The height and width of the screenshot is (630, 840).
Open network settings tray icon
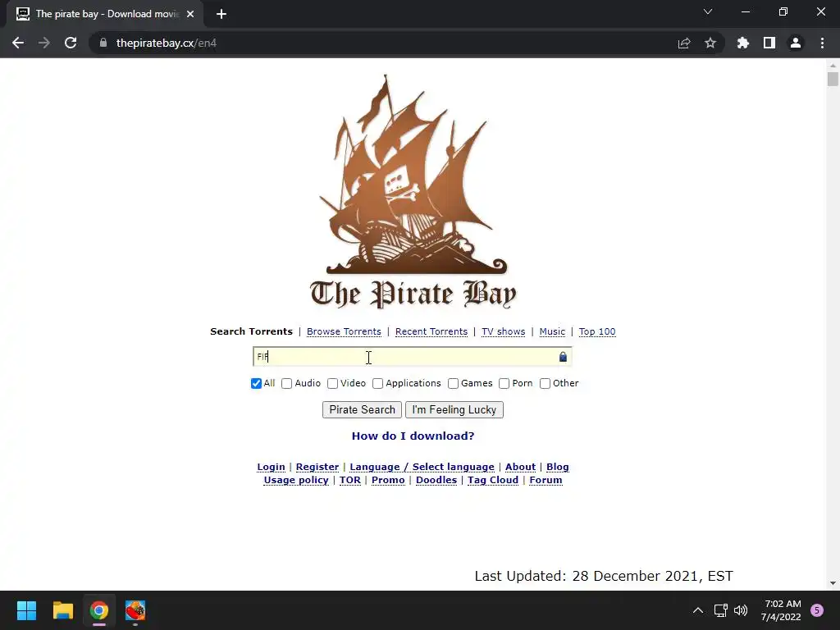click(x=720, y=610)
